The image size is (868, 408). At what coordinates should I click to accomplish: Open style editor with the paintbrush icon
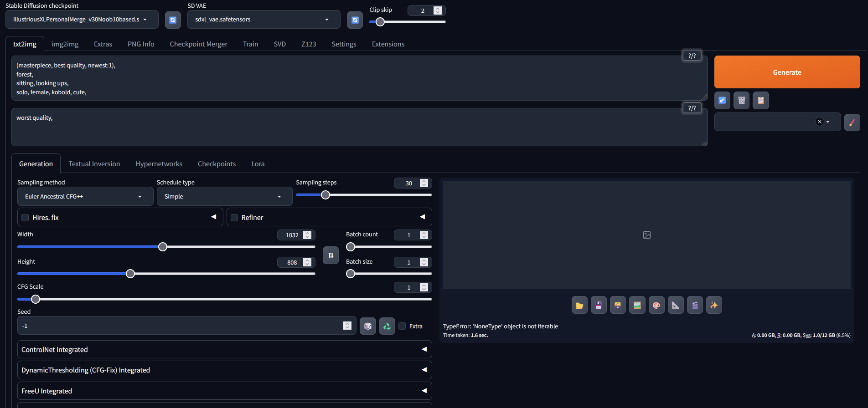[x=852, y=122]
